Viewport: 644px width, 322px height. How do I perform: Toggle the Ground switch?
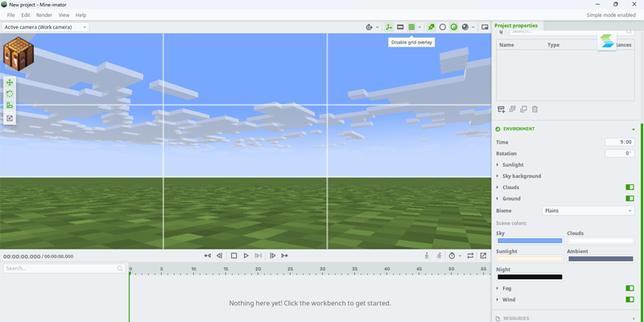tap(630, 198)
